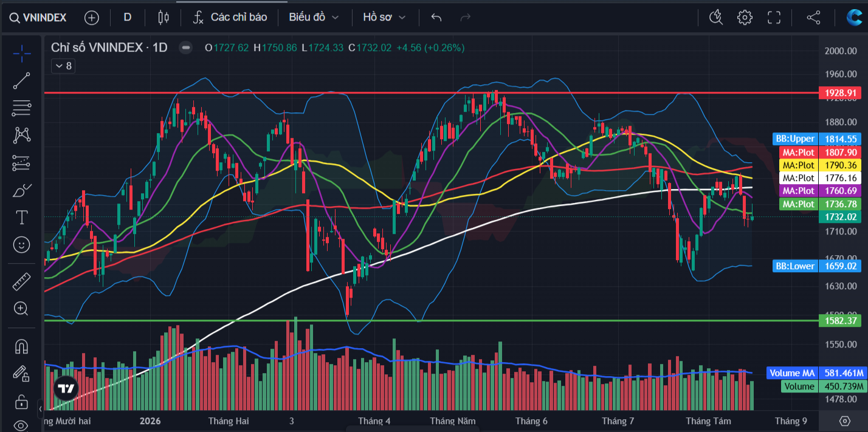The image size is (868, 432).
Task: Select the brush drawing tool
Action: pyautogui.click(x=21, y=190)
